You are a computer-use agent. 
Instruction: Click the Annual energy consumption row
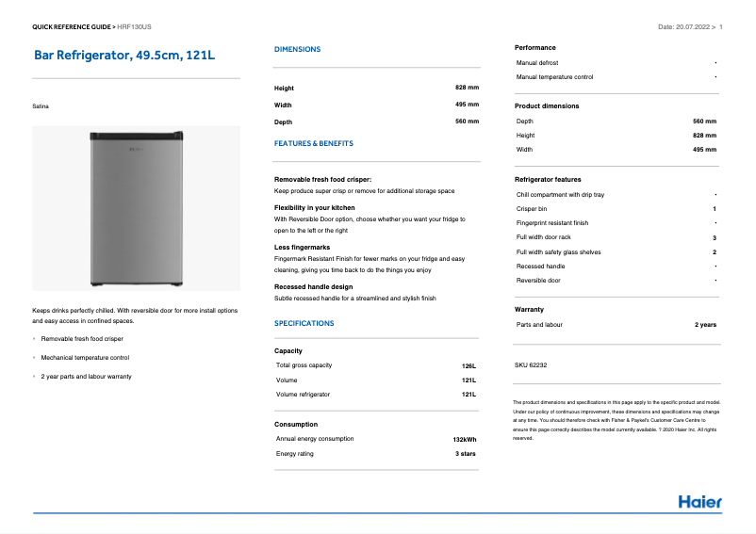[375, 439]
